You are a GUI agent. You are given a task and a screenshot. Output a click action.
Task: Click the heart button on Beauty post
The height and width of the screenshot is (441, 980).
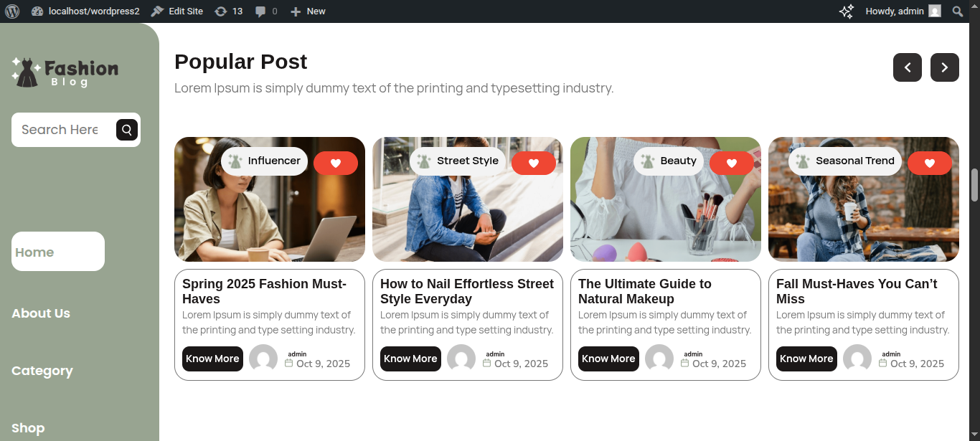[x=731, y=163]
